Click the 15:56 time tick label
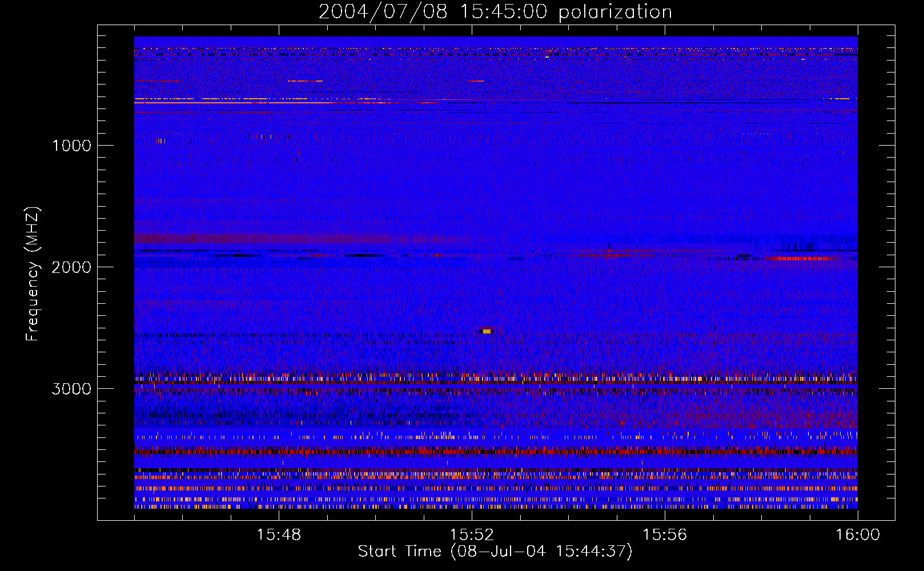The height and width of the screenshot is (571, 924). [x=665, y=535]
